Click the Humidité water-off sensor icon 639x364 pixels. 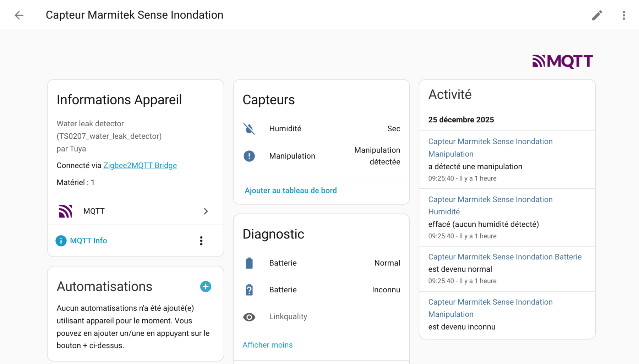[249, 129]
